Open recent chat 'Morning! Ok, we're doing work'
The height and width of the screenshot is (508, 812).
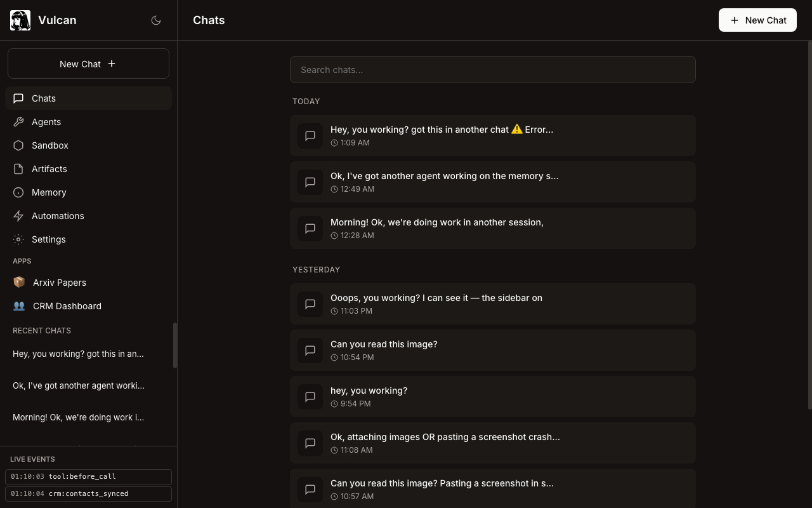click(x=79, y=417)
